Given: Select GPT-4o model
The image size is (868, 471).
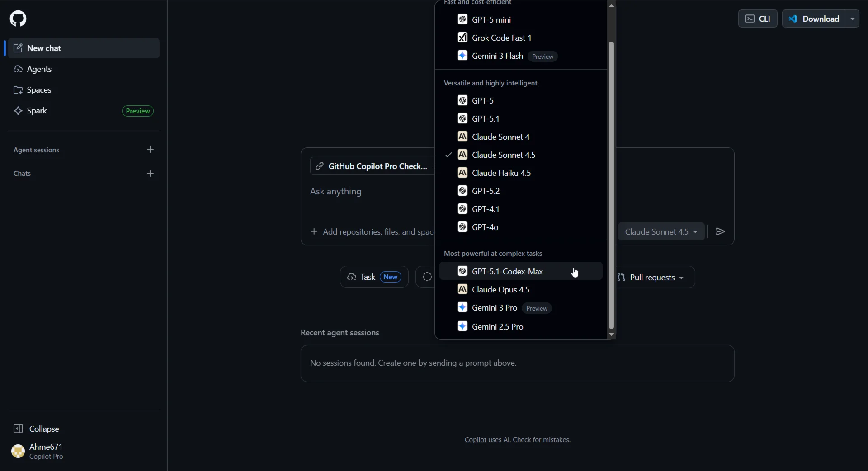Looking at the screenshot, I should tap(521, 227).
